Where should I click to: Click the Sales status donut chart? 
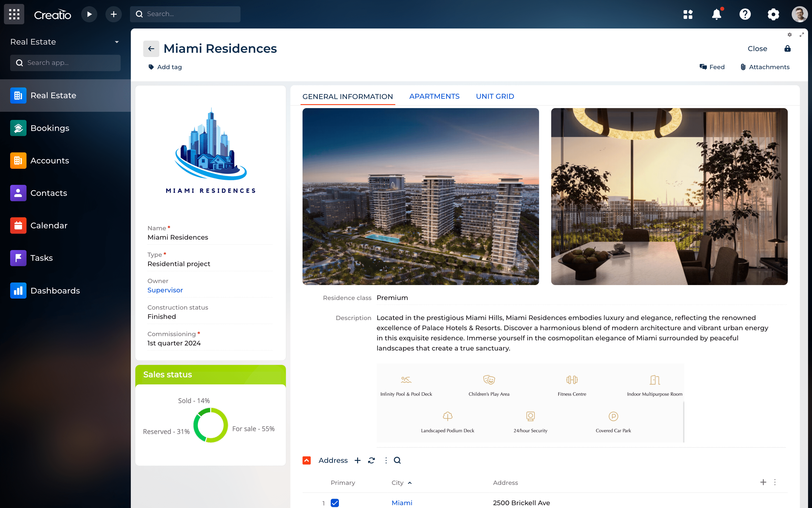pos(210,425)
